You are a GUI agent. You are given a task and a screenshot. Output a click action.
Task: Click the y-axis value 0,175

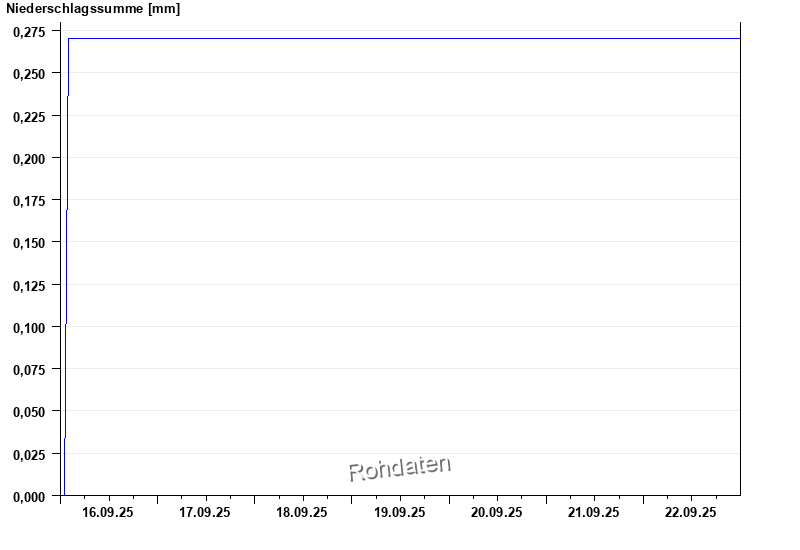(29, 201)
